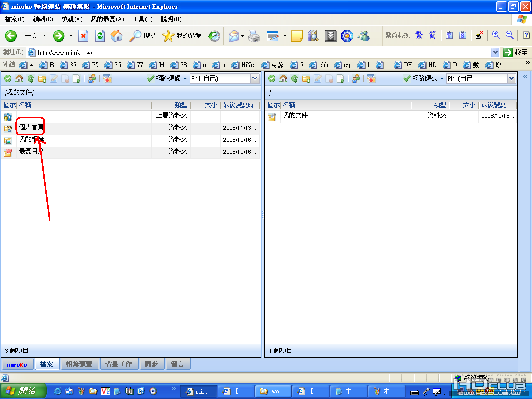Click the Mail envelope icon

click(x=234, y=36)
